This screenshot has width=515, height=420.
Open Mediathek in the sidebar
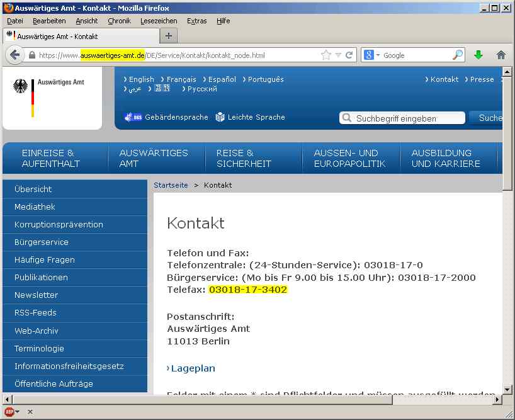(x=75, y=207)
